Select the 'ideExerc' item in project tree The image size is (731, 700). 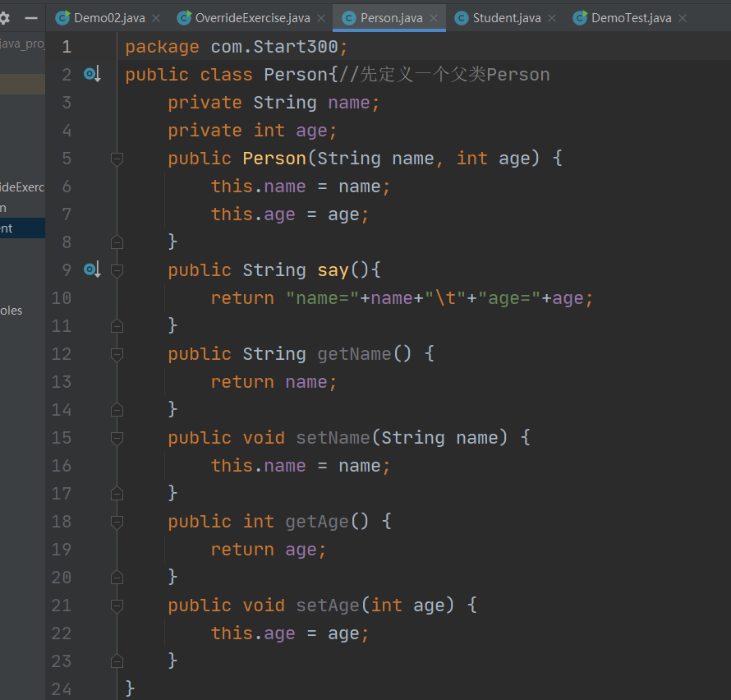point(22,187)
